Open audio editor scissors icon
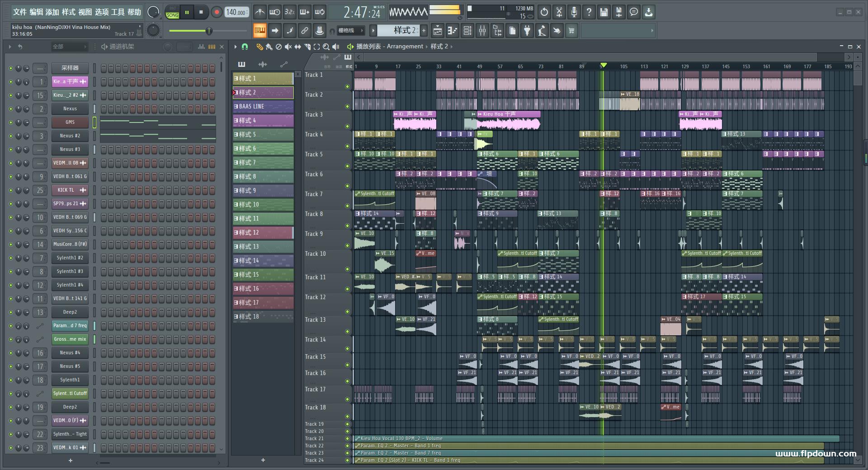This screenshot has width=868, height=470. [559, 12]
